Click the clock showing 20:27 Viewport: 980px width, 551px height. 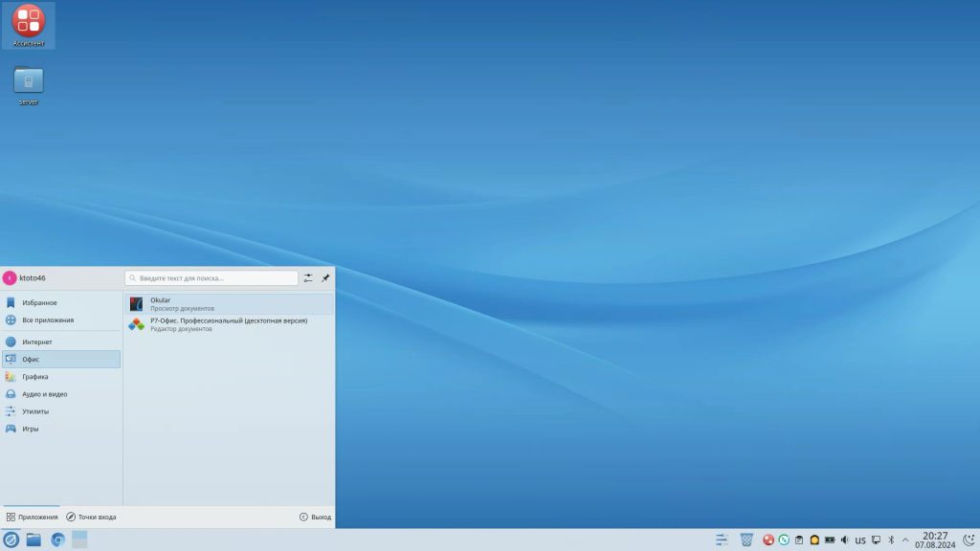point(935,540)
